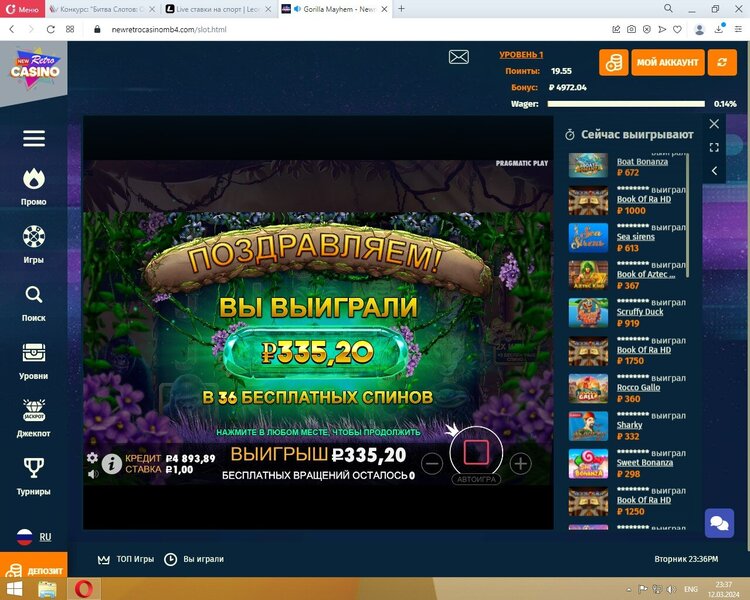
Task: Click the Wager progress bar
Action: coord(626,104)
